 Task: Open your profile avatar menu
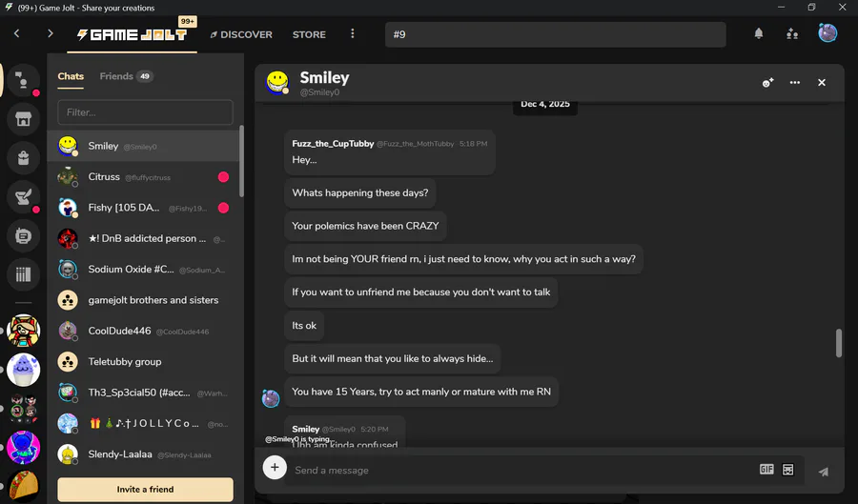point(827,33)
